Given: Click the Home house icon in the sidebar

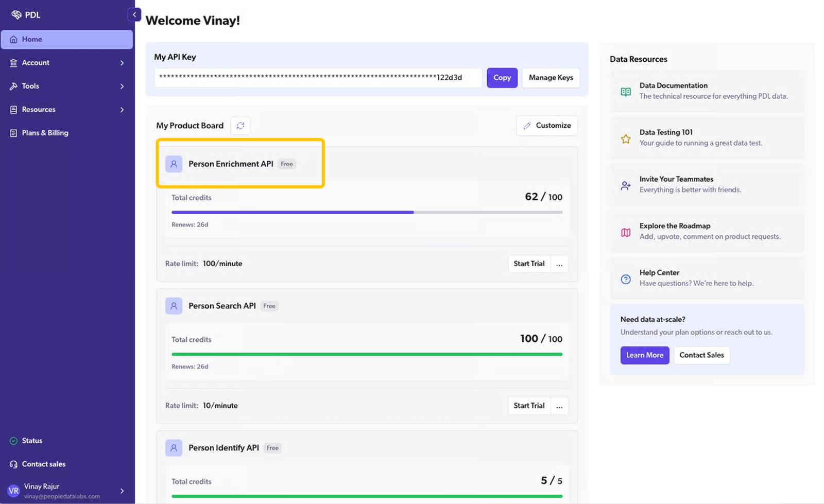Looking at the screenshot, I should click(13, 40).
